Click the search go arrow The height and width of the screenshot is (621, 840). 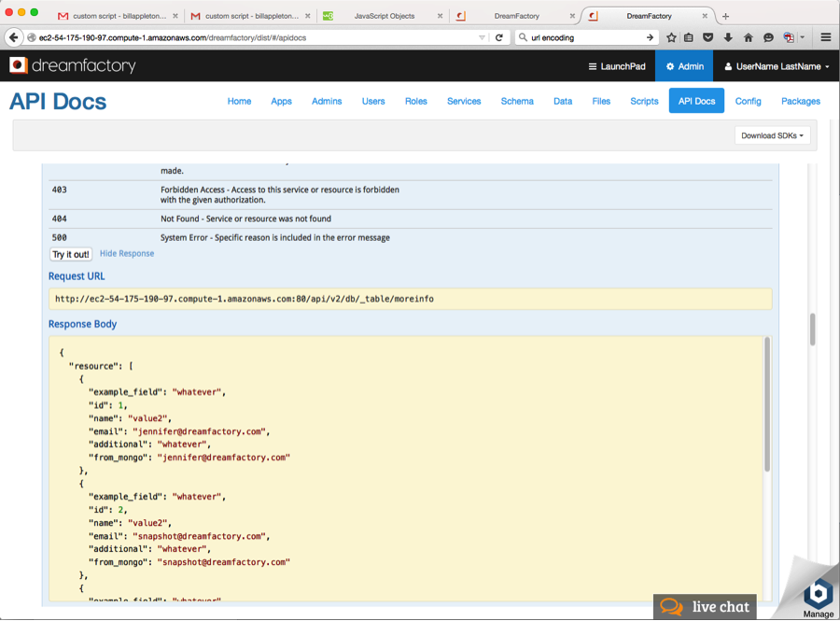pos(650,37)
